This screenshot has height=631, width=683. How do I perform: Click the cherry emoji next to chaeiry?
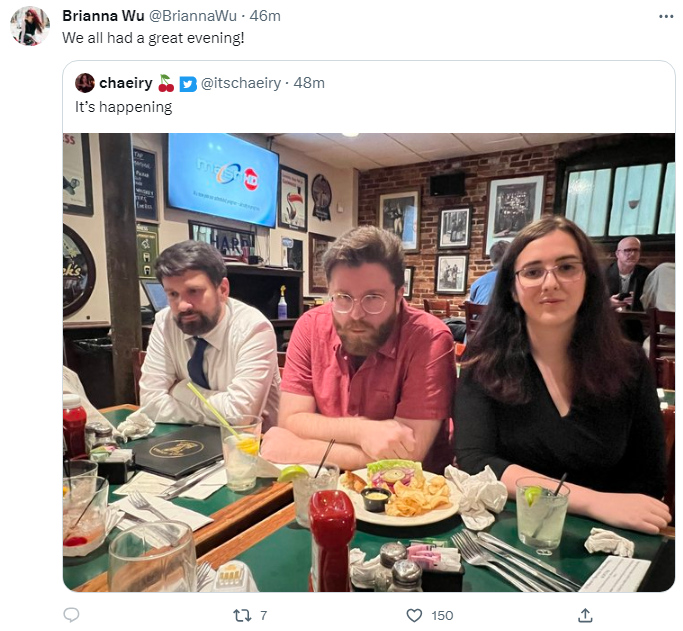pos(166,83)
